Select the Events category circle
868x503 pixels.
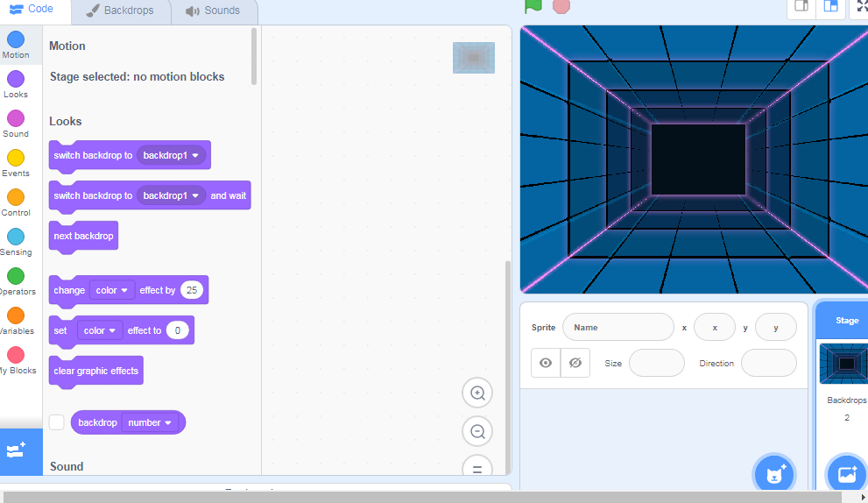16,158
